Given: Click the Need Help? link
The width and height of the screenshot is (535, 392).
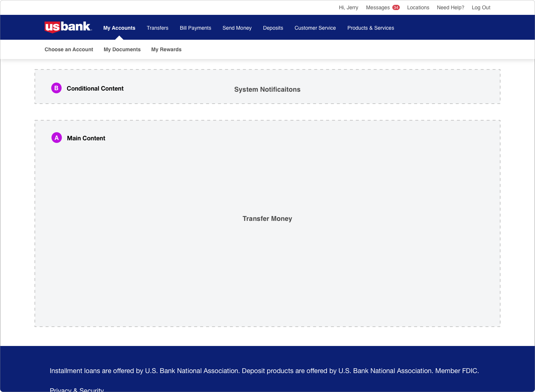Looking at the screenshot, I should (x=451, y=7).
